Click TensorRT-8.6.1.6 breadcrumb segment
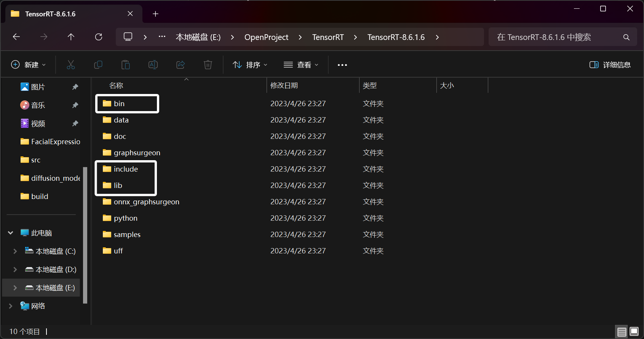644x339 pixels. tap(396, 37)
